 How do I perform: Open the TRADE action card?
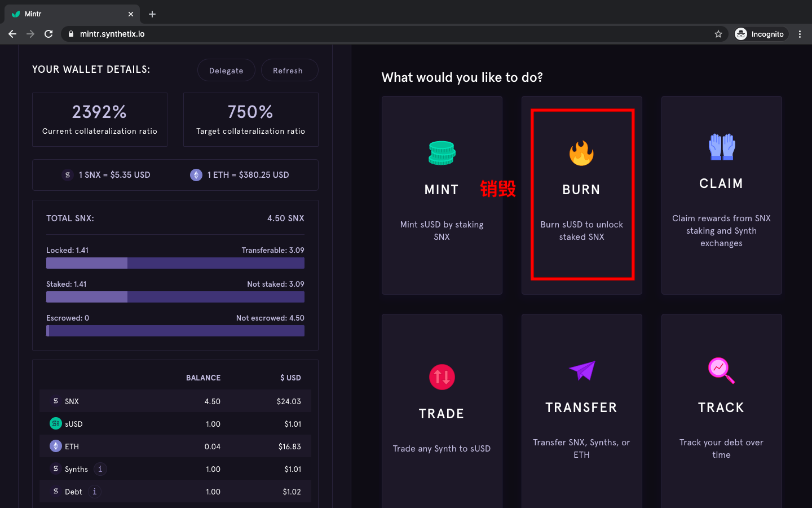click(x=442, y=411)
